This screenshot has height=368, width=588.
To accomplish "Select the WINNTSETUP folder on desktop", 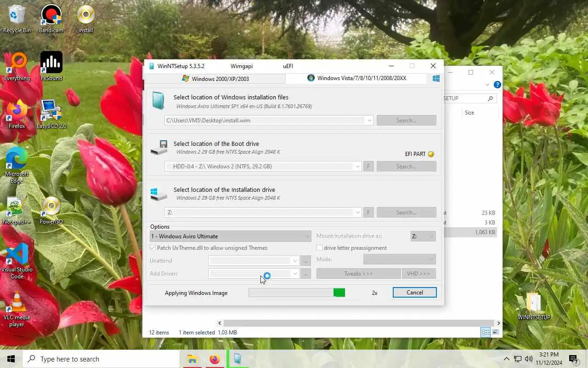I will coord(534,306).
